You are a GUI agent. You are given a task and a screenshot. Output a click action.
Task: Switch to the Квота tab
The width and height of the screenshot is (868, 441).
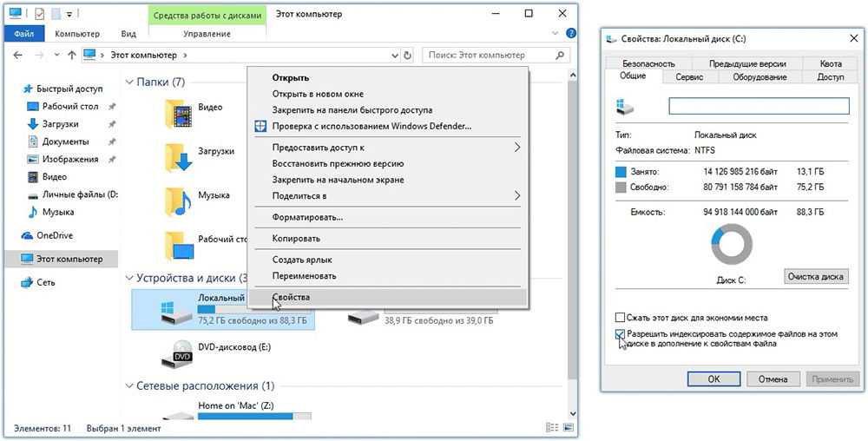coord(831,63)
